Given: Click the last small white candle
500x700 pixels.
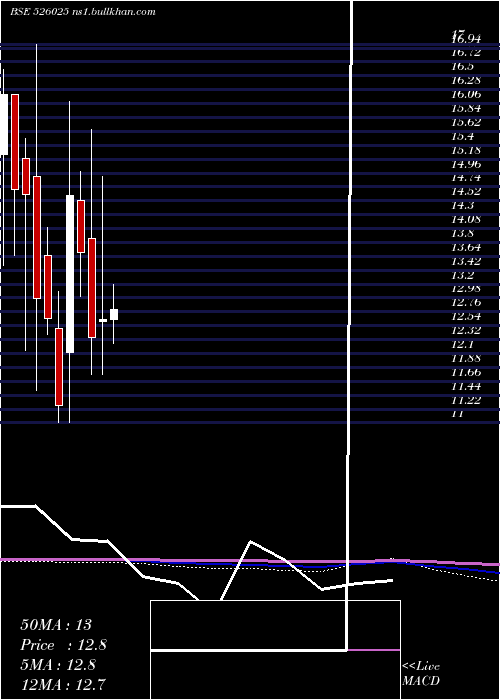Looking at the screenshot, I should [114, 314].
